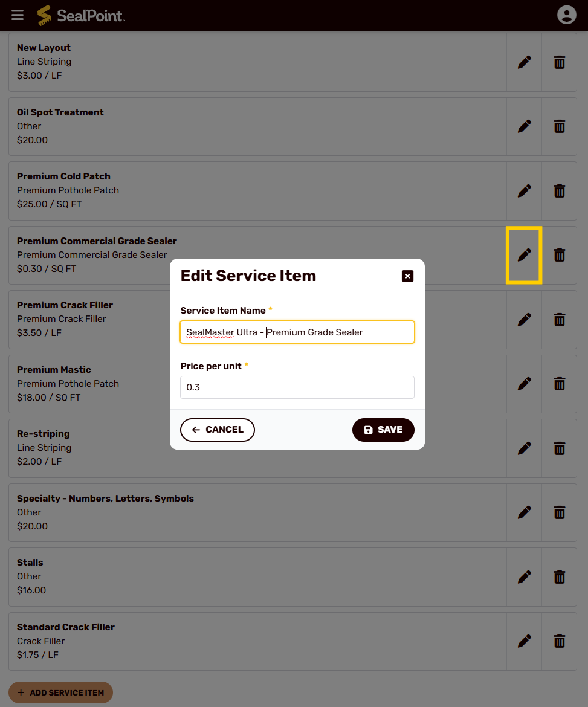Screen dimensions: 588x707
Task: Open the user account profile icon
Action: 566,15
